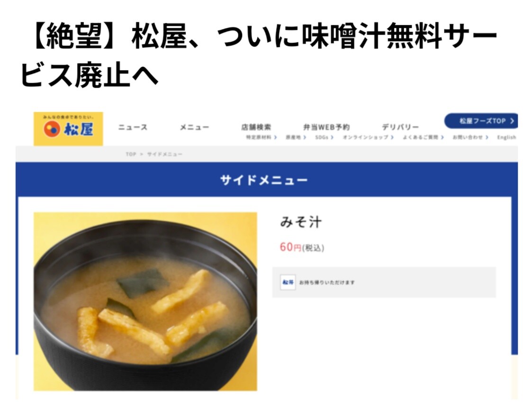Click the Matsuya logo in header
532x408 pixels.
click(x=68, y=128)
